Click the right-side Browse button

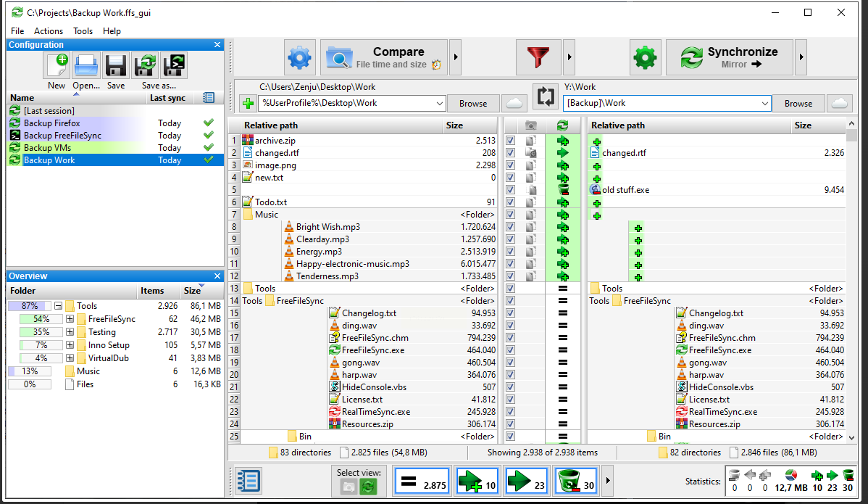(798, 104)
